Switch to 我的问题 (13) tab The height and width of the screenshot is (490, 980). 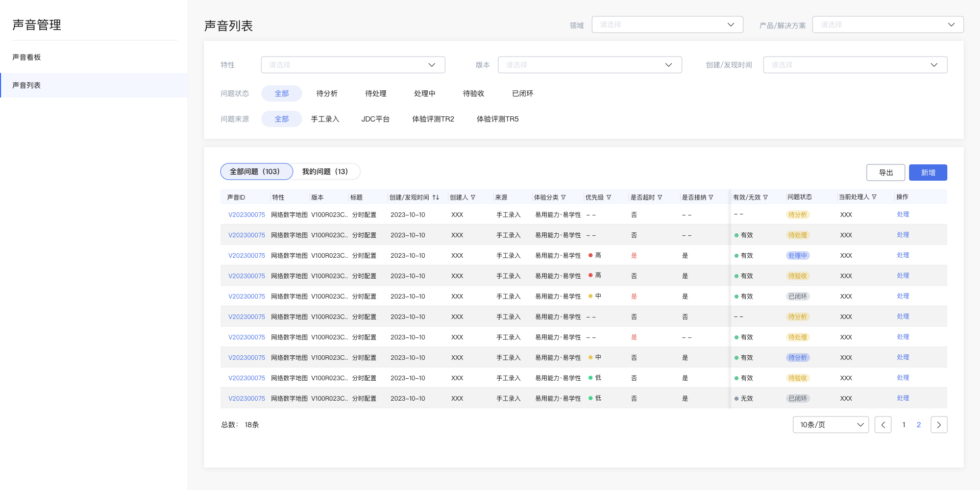click(325, 171)
